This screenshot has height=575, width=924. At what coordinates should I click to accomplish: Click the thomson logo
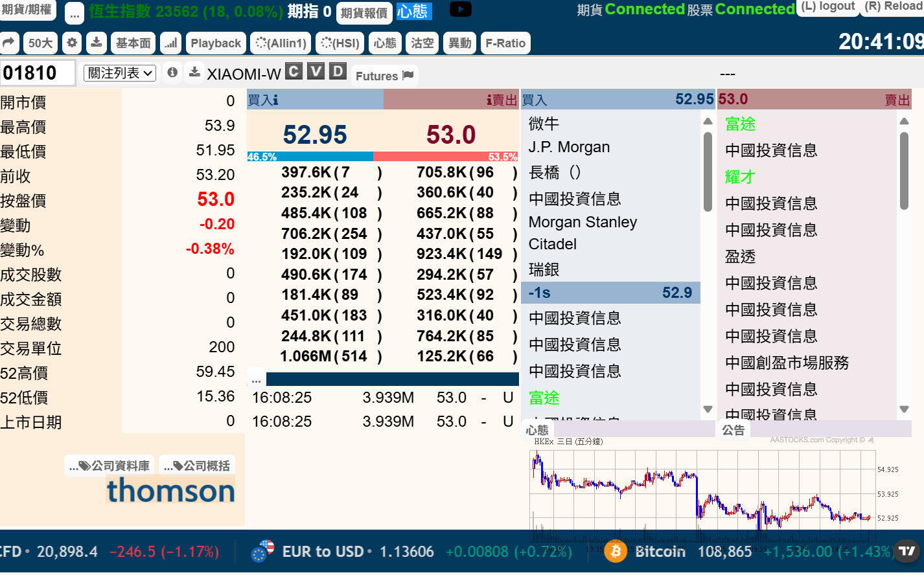[x=170, y=491]
